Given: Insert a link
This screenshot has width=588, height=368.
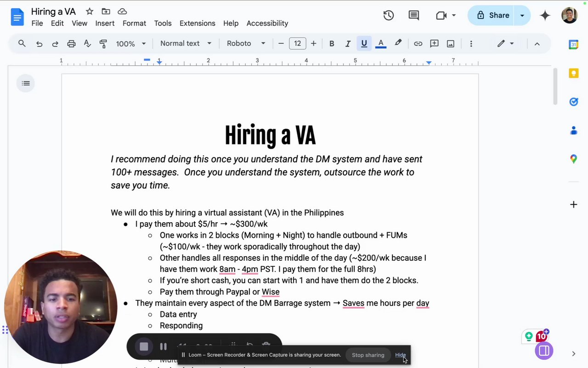Looking at the screenshot, I should (x=418, y=44).
